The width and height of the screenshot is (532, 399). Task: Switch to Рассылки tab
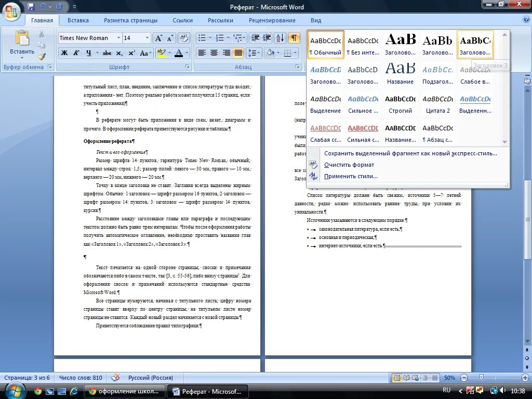(x=220, y=20)
